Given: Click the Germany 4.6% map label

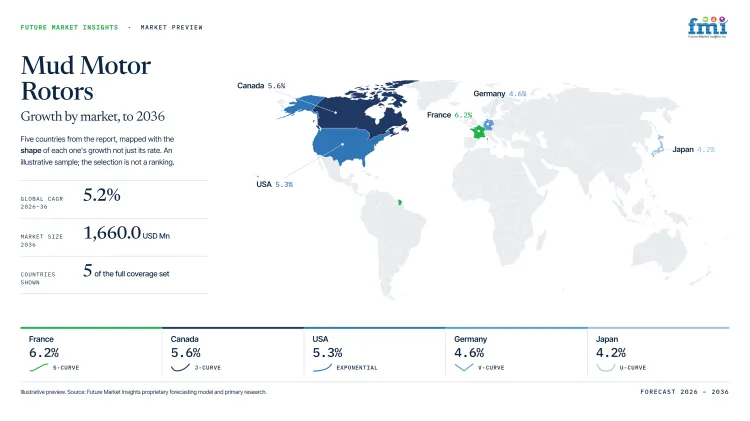Looking at the screenshot, I should [x=499, y=94].
